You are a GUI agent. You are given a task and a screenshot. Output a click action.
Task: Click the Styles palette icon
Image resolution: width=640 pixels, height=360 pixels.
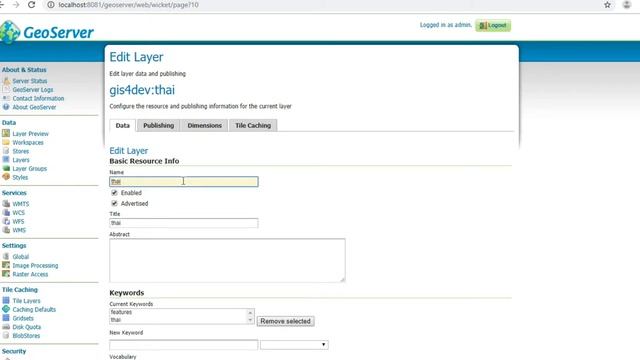pos(6,177)
